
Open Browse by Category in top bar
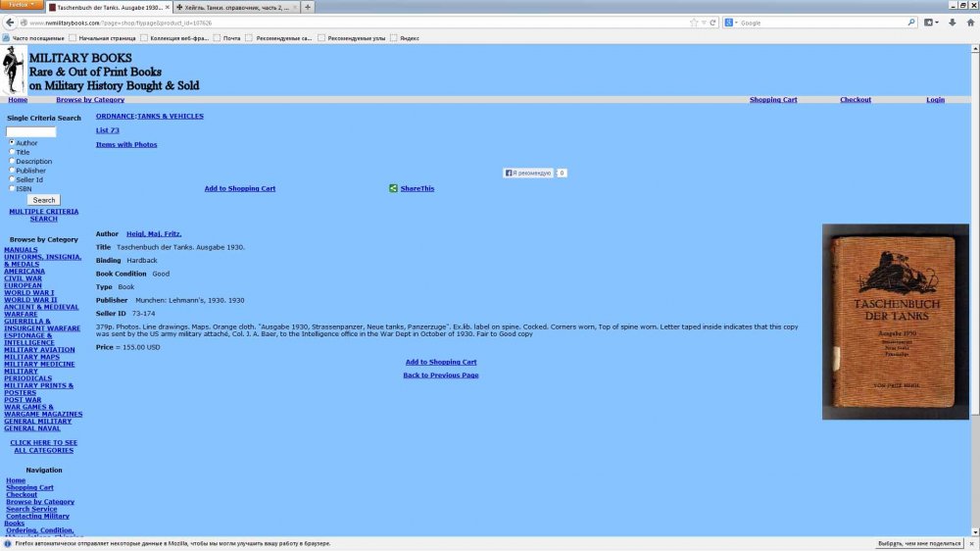(90, 99)
